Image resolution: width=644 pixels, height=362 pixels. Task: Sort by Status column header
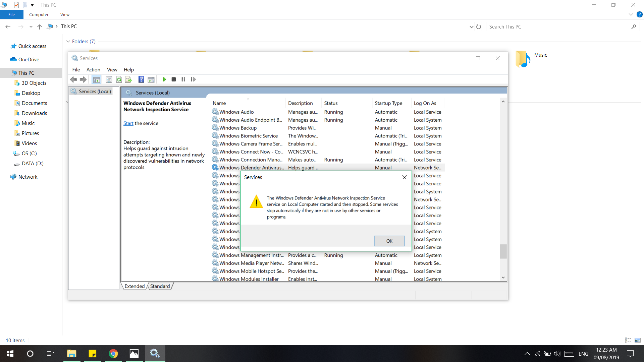(347, 103)
